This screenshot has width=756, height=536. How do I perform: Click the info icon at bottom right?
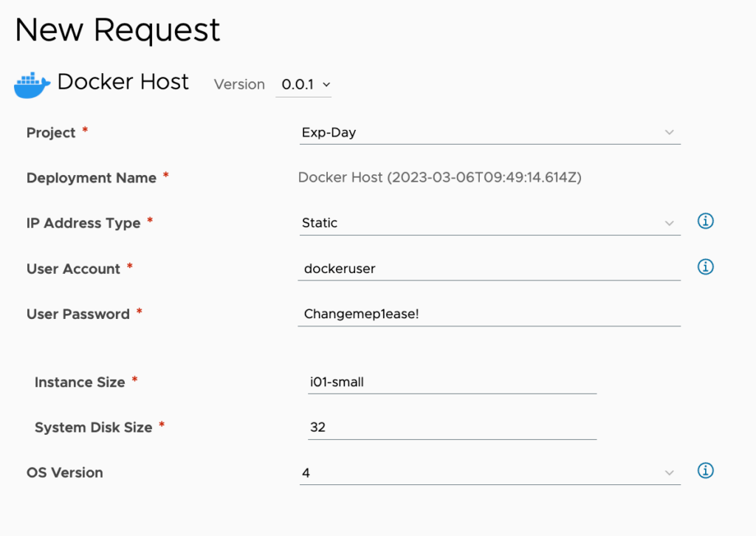tap(705, 470)
